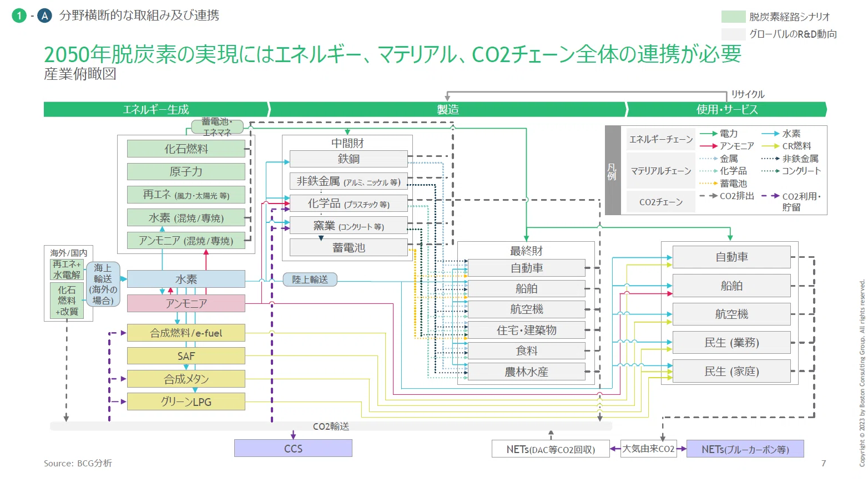Click the green 脱炭素経路シナリオ legend swatch
This screenshot has width=868, height=488.
click(733, 17)
